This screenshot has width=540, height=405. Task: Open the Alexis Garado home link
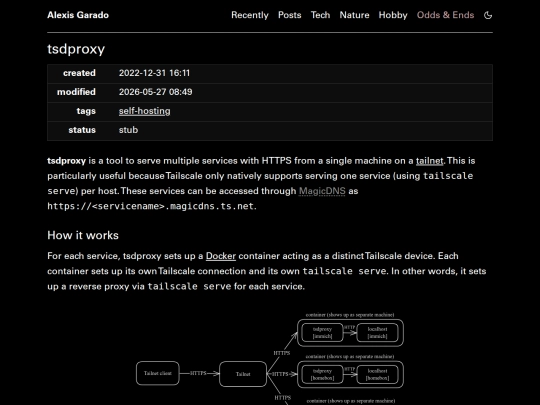coord(78,15)
